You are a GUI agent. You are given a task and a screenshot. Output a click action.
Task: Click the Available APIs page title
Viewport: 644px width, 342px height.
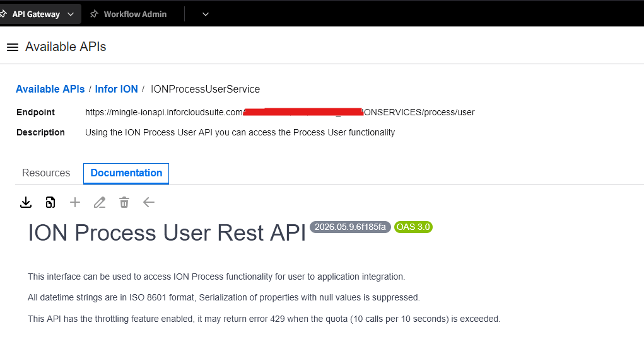66,47
